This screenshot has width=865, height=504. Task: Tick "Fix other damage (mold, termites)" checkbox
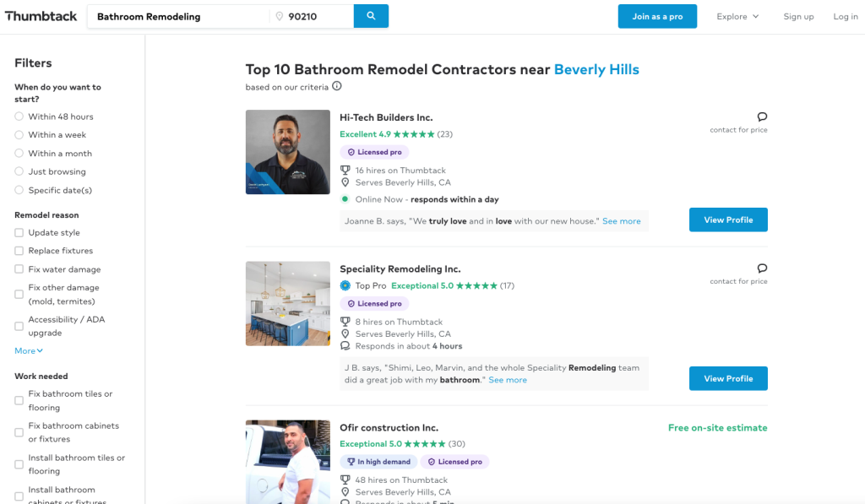[19, 295]
